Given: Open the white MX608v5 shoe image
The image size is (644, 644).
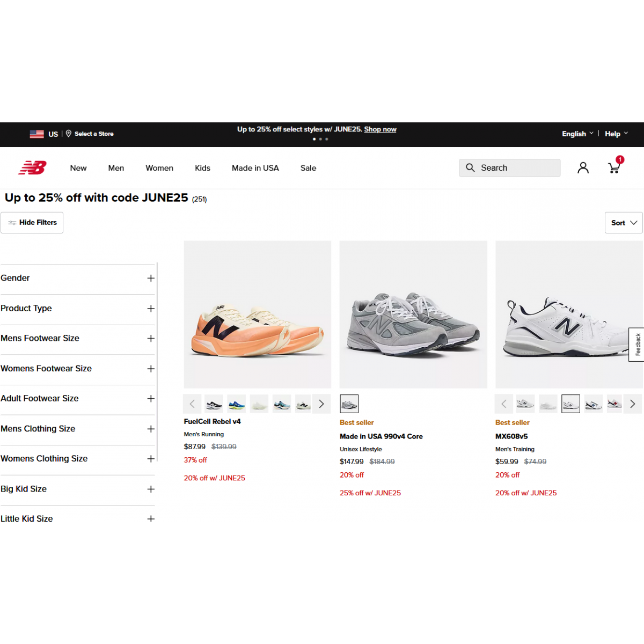Looking at the screenshot, I should pyautogui.click(x=569, y=314).
